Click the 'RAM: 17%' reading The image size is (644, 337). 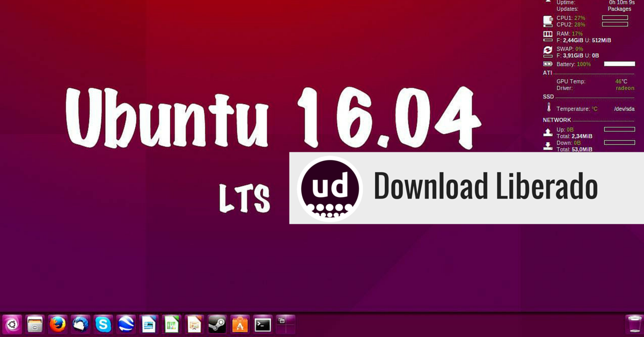point(569,34)
